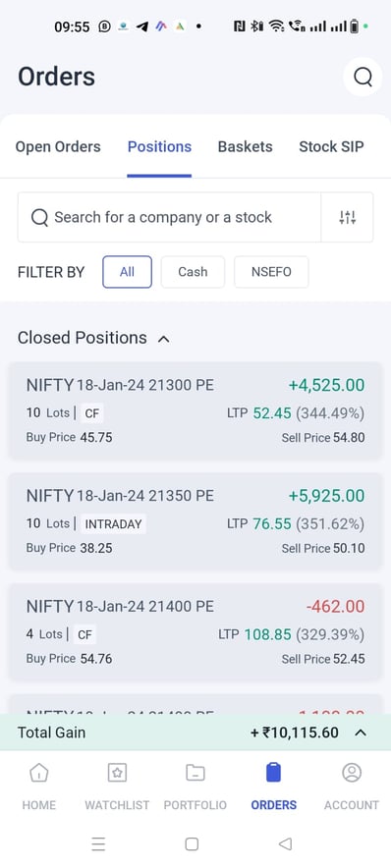This screenshot has height=868, width=391.
Task: Select the NSEFO filter chip
Action: point(271,272)
